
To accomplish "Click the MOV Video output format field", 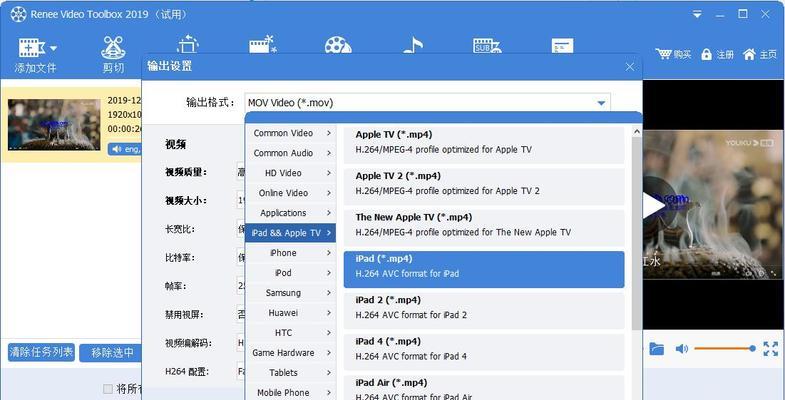I will click(x=427, y=103).
